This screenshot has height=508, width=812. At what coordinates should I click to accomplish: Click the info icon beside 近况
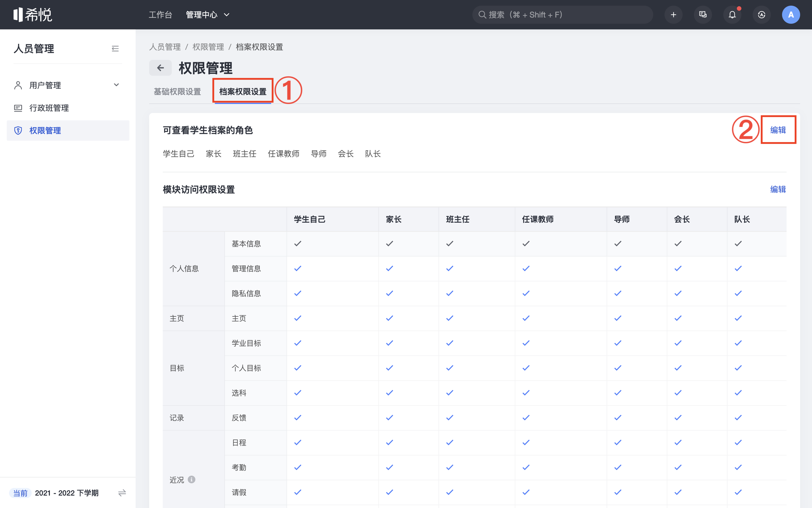pyautogui.click(x=192, y=479)
